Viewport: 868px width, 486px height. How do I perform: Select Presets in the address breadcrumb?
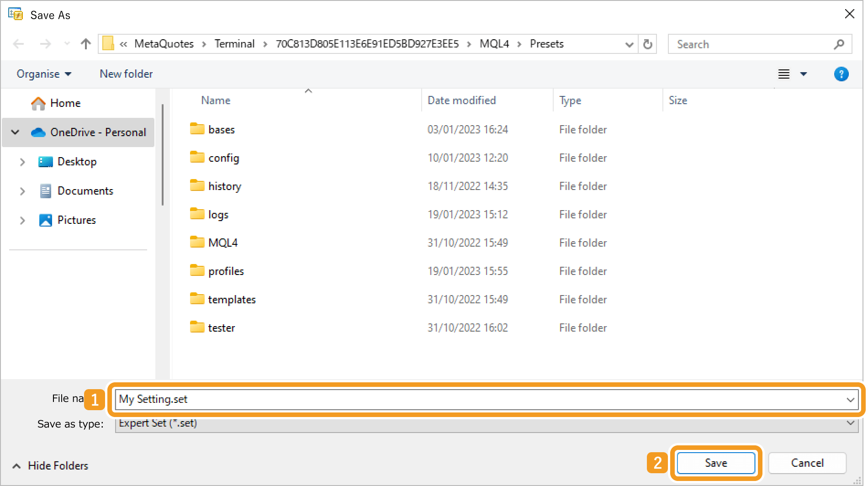point(546,43)
